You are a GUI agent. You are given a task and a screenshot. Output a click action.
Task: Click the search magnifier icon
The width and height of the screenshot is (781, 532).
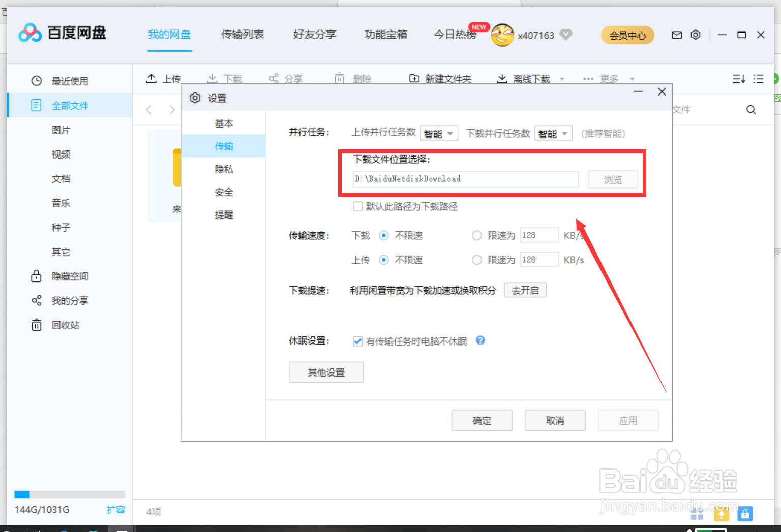pos(751,110)
